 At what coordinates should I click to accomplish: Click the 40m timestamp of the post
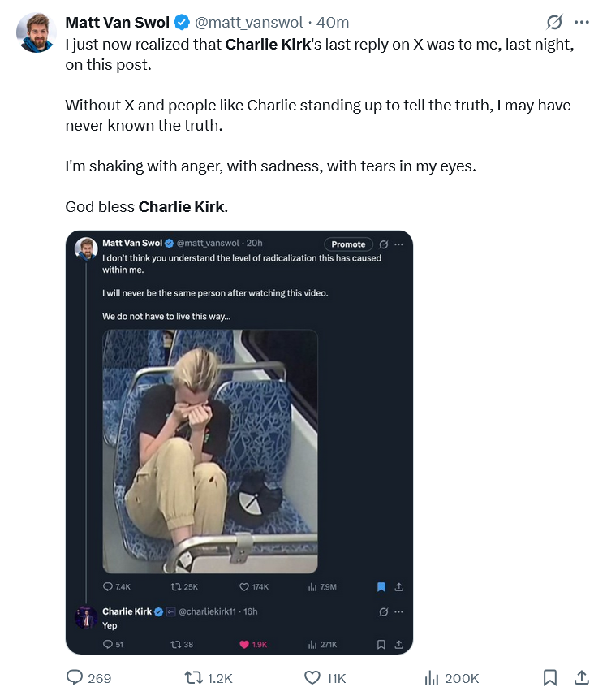click(334, 23)
